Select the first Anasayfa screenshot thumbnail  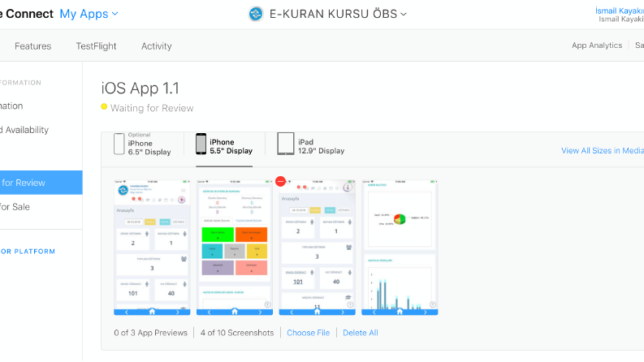pos(152,248)
